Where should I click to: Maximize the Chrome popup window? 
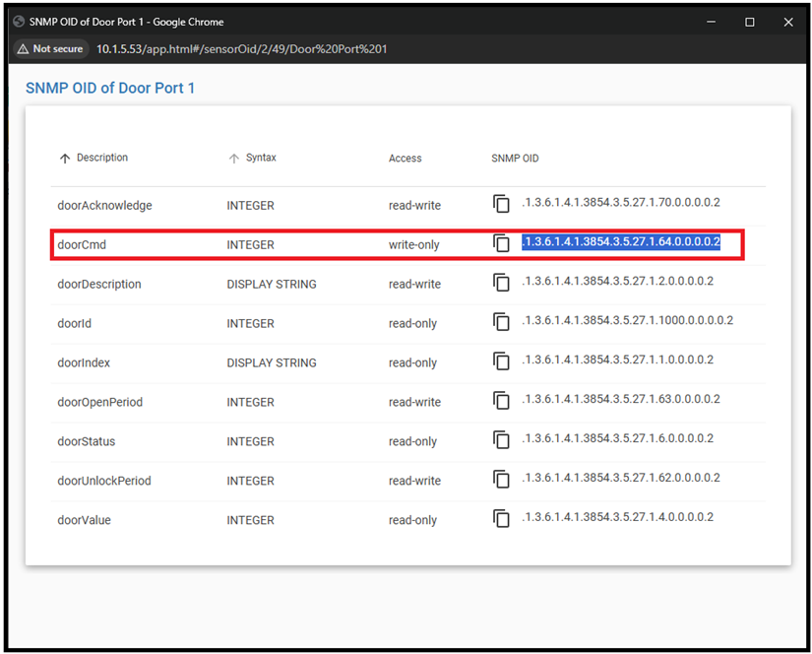749,22
